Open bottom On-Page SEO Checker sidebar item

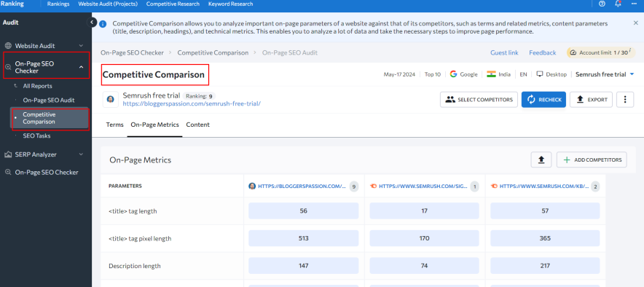pyautogui.click(x=47, y=173)
